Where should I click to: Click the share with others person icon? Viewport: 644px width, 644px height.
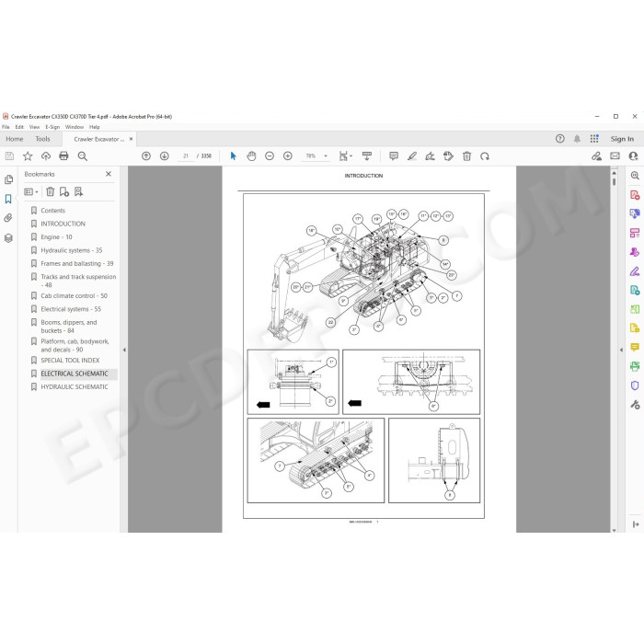click(x=633, y=156)
